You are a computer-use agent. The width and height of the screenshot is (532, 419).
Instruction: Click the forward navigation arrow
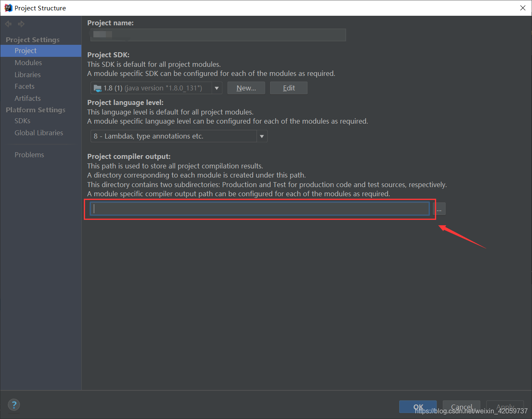coord(21,24)
